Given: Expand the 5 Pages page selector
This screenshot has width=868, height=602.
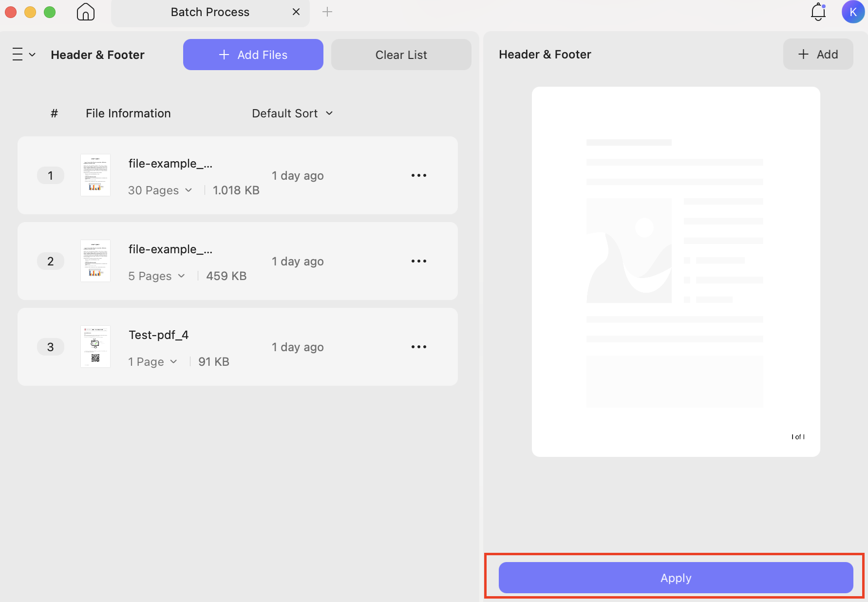Looking at the screenshot, I should 182,276.
